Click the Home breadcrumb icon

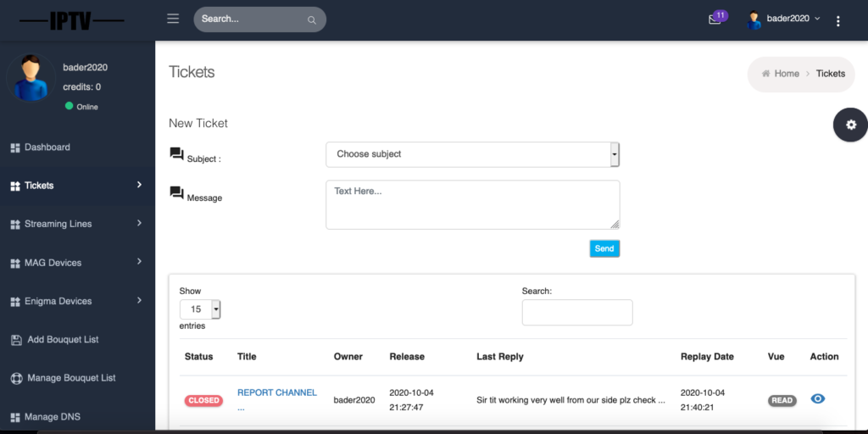click(x=766, y=74)
